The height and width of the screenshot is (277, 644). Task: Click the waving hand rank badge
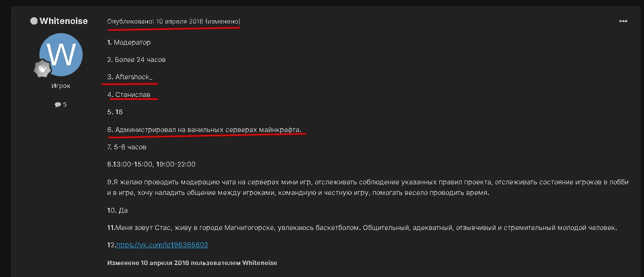click(42, 69)
